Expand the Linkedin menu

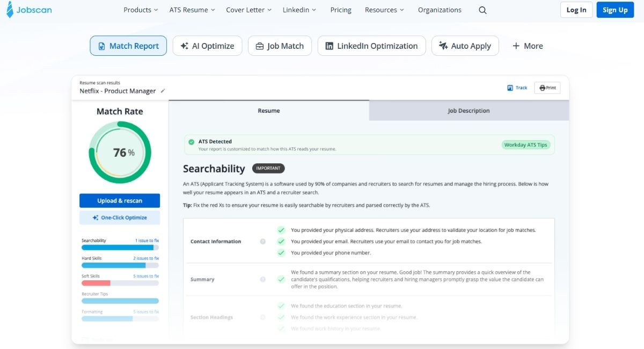(299, 10)
